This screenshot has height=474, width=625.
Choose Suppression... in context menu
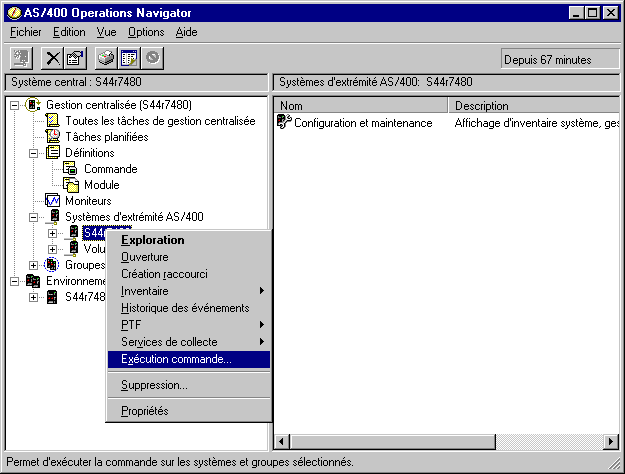[x=189, y=385]
